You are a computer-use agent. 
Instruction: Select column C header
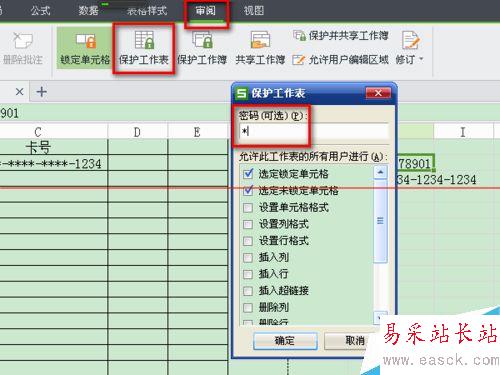(x=53, y=132)
